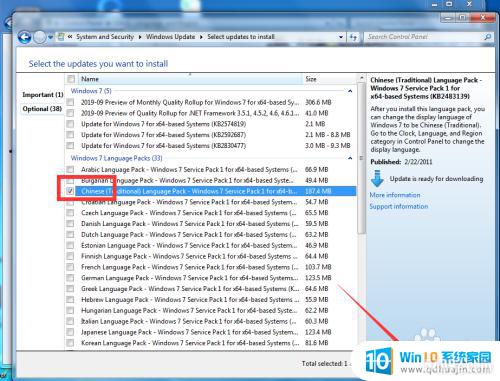The width and height of the screenshot is (500, 381).
Task: Click the search magnifier icon
Action: click(x=487, y=37)
